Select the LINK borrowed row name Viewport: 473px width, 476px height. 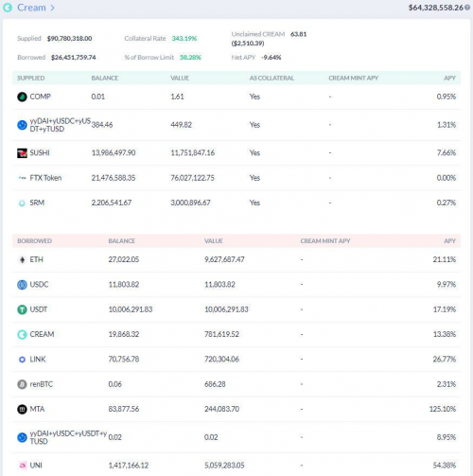(38, 359)
